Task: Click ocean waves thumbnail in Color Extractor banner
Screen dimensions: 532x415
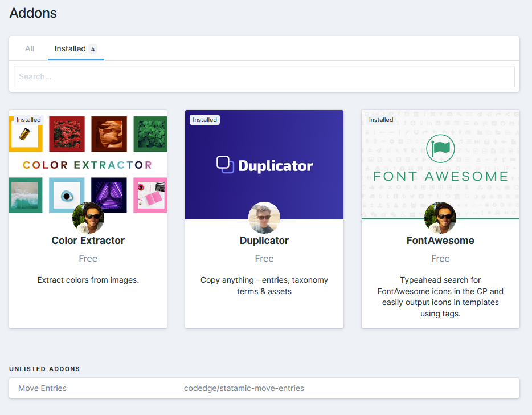Action: pyautogui.click(x=26, y=196)
